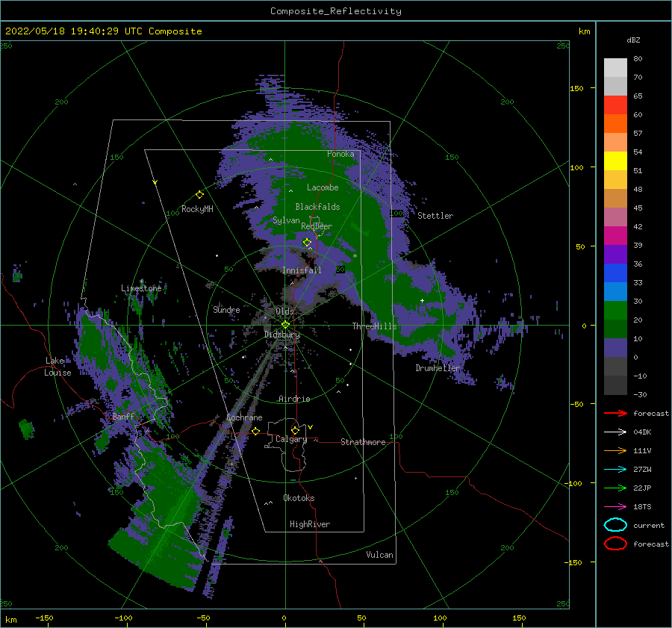Click the Strathmore label
672x628 pixels.
pos(363,442)
